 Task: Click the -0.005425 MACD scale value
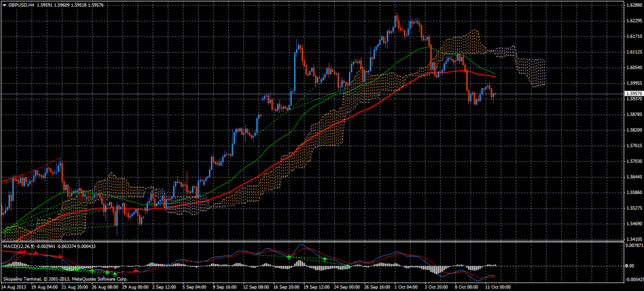[x=633, y=278]
